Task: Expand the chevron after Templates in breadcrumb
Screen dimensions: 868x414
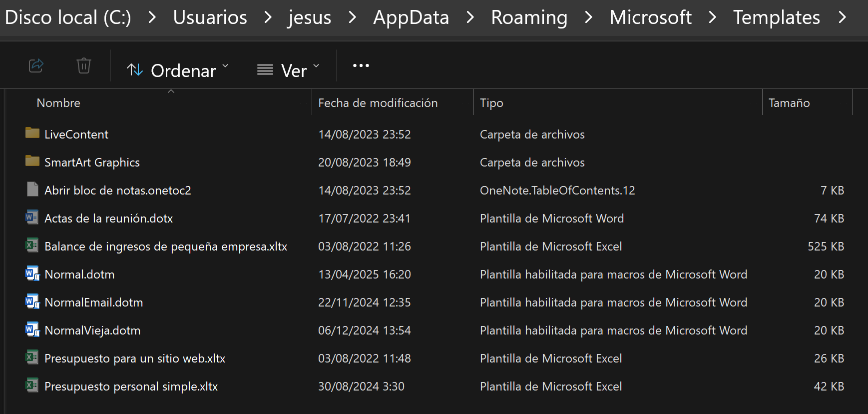Action: [843, 17]
